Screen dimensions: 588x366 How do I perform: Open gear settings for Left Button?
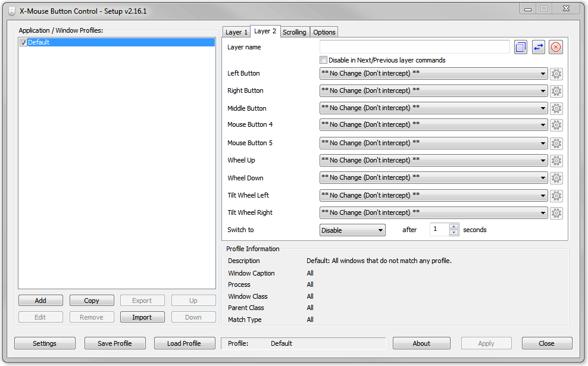pyautogui.click(x=556, y=74)
